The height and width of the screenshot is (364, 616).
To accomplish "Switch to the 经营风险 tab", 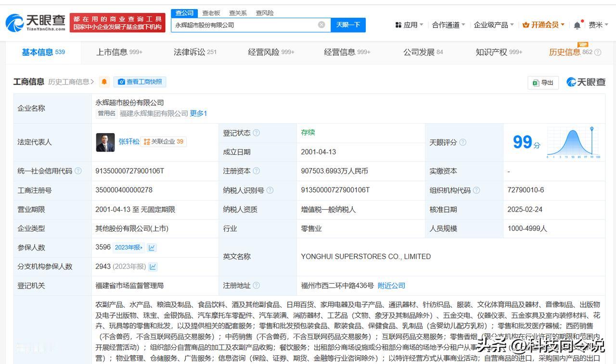I will (x=271, y=52).
